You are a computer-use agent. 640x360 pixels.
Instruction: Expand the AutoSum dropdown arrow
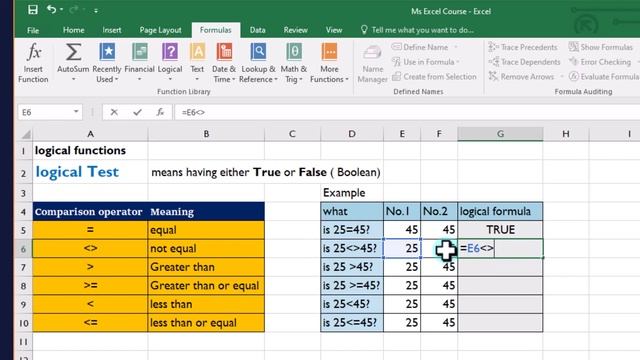[73, 79]
